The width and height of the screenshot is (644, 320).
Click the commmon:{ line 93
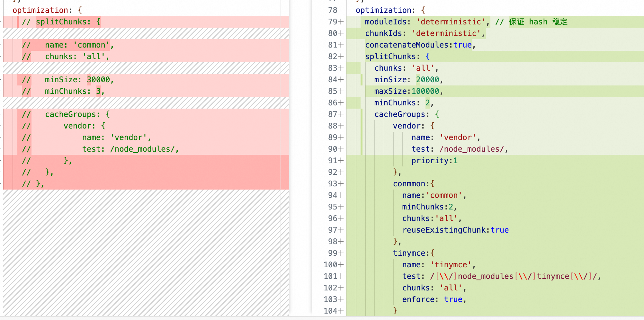[x=414, y=184]
